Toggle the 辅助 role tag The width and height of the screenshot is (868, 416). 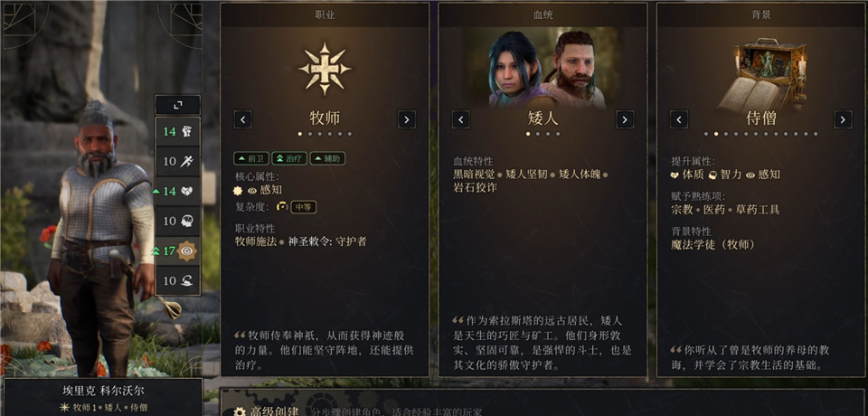click(327, 158)
